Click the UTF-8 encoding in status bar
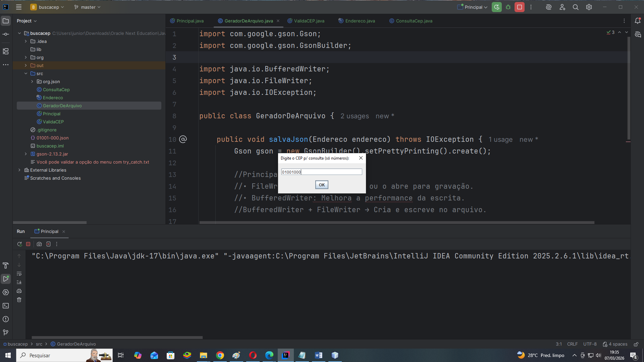This screenshot has width=644, height=362. (590, 344)
